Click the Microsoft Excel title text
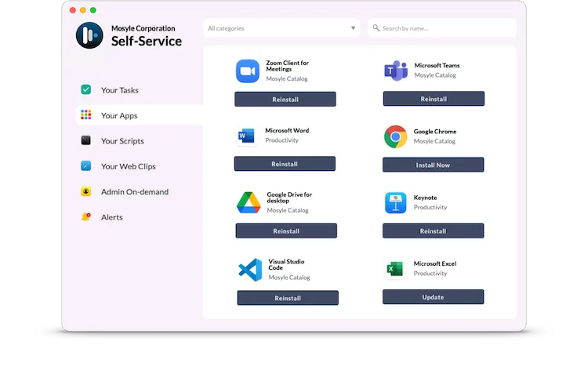This screenshot has width=588, height=370. (x=435, y=263)
